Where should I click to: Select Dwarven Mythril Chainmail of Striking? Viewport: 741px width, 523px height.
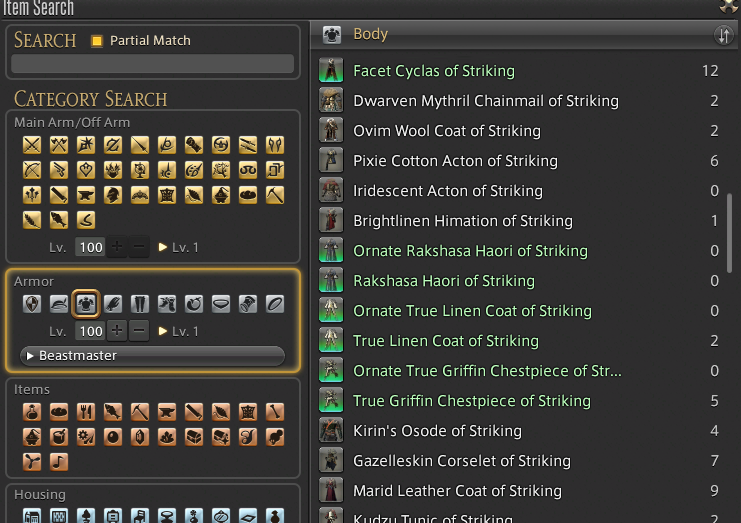click(519, 101)
